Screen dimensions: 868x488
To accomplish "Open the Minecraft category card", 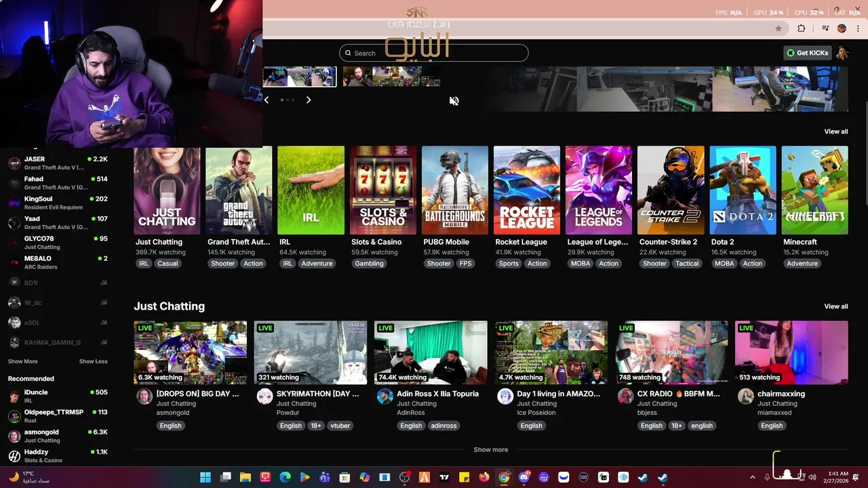I will tap(814, 190).
